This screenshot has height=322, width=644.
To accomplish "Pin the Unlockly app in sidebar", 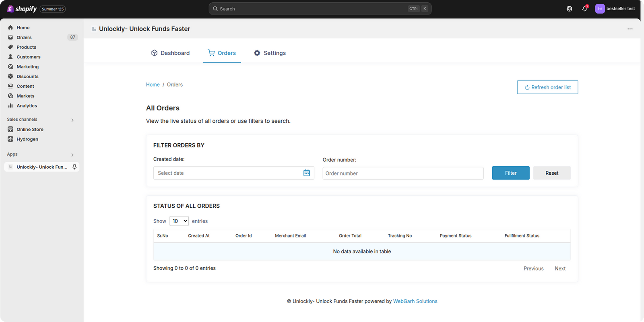I will pyautogui.click(x=74, y=167).
